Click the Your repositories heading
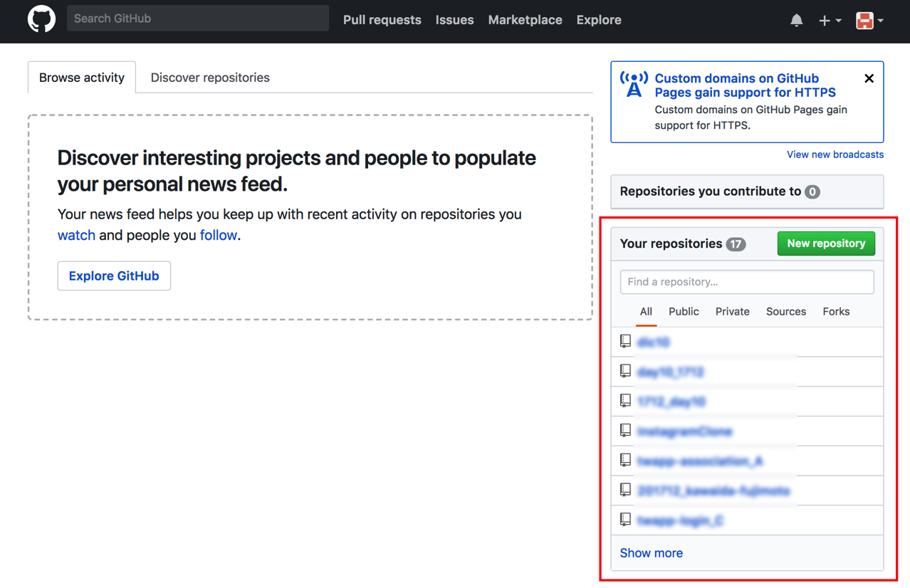Viewport: 910px width, 588px height. 671,243
